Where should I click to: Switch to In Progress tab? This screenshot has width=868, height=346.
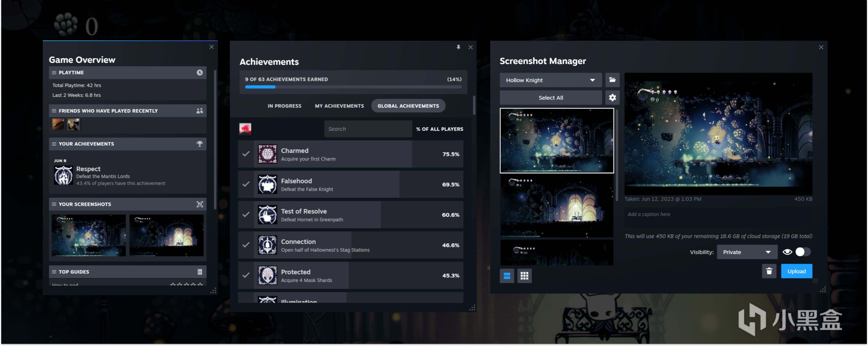tap(284, 106)
